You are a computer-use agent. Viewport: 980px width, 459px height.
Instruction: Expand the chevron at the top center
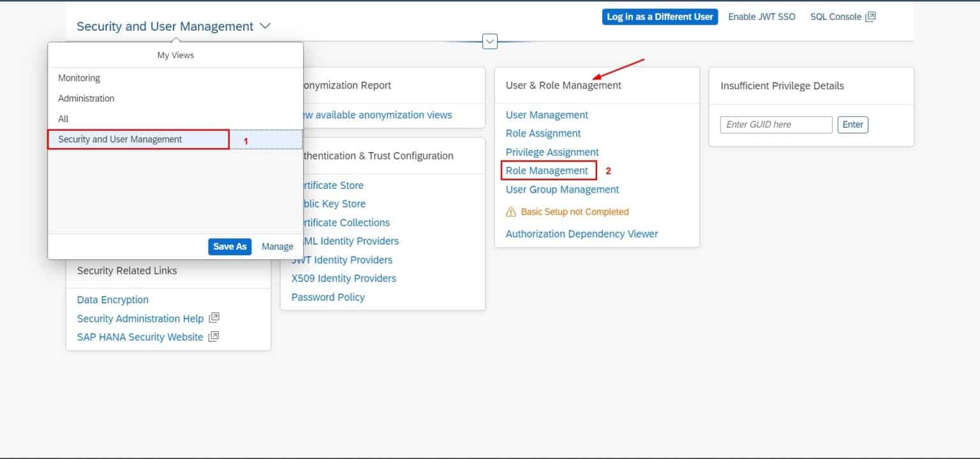pos(489,41)
